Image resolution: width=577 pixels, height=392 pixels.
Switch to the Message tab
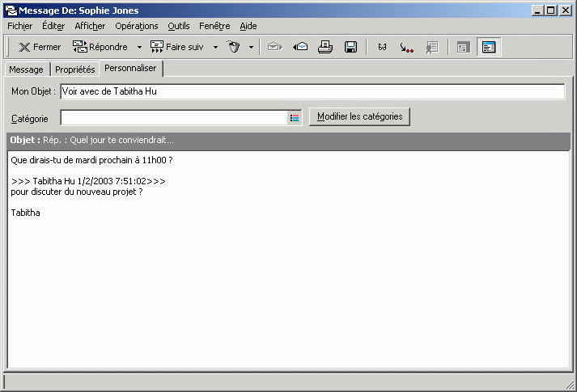pos(26,70)
